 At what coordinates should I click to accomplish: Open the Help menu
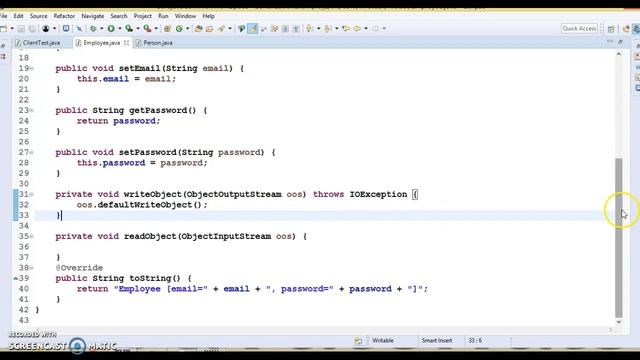(x=208, y=16)
